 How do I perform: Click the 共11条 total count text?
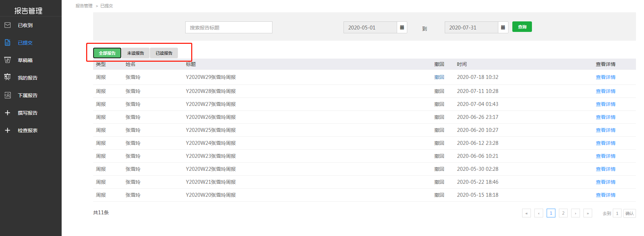101,213
